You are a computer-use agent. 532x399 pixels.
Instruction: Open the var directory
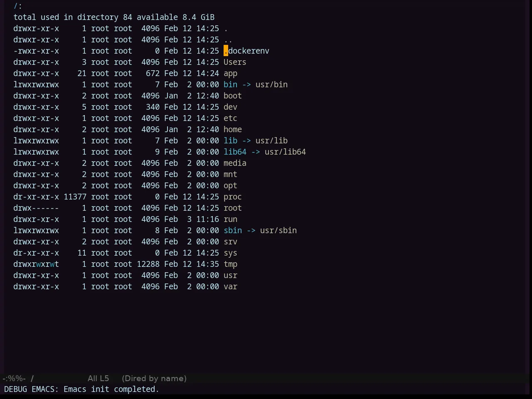pos(230,286)
